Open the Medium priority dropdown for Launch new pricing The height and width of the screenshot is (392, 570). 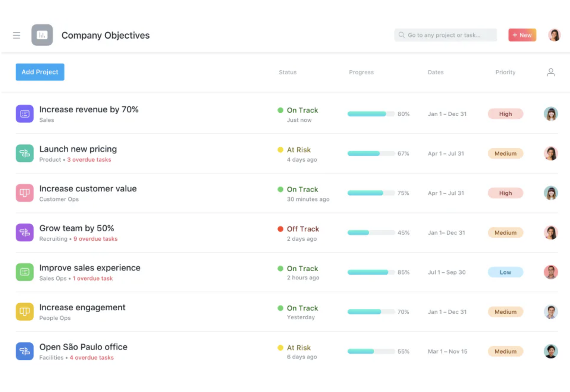[x=505, y=153]
